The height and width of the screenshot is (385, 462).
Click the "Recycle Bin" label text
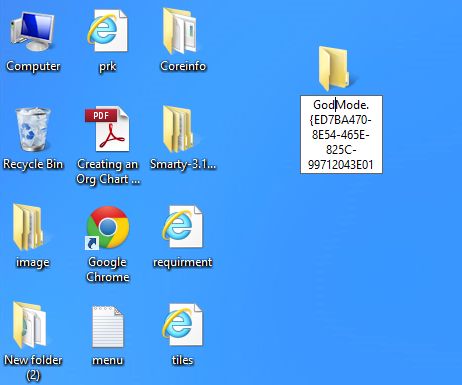33,164
